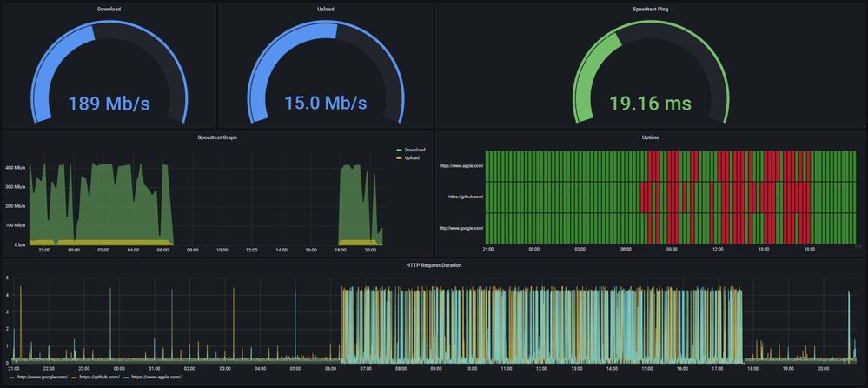
Task: Click the green google.com legend color swatch
Action: [12, 378]
